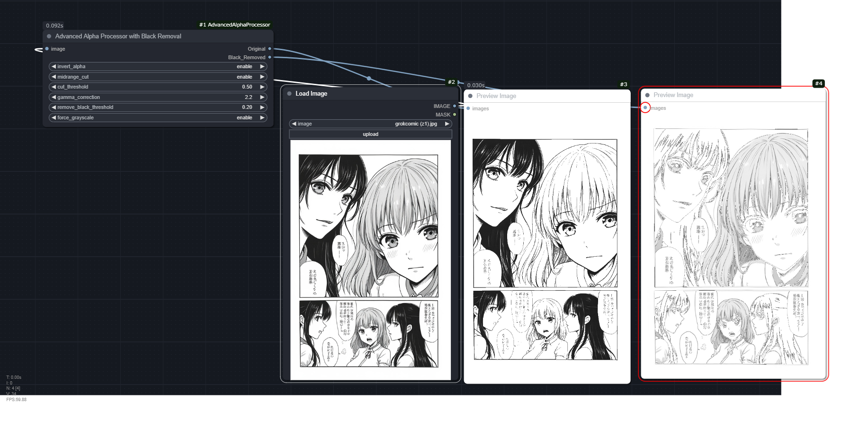Image resolution: width=868 pixels, height=439 pixels.
Task: Click the faded line-art preview image in node #4
Action: 731,247
